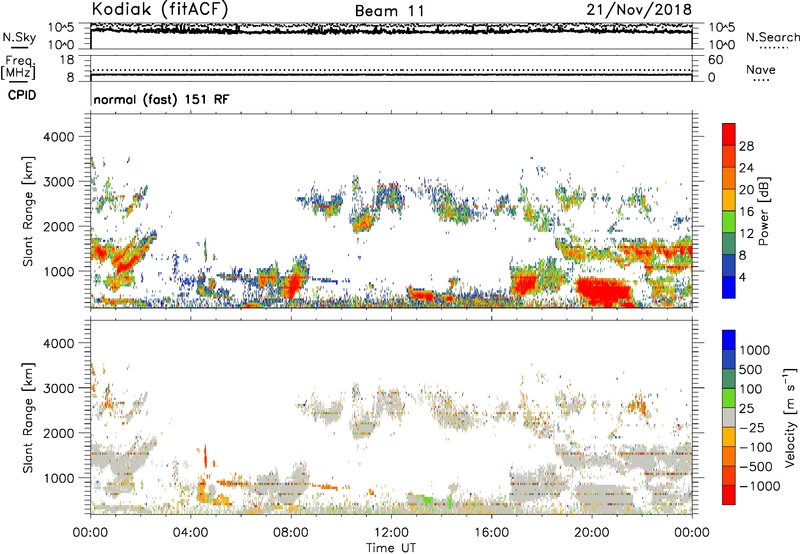800x554 pixels.
Task: Click the Kodiak (fitACF) title
Action: (x=160, y=9)
